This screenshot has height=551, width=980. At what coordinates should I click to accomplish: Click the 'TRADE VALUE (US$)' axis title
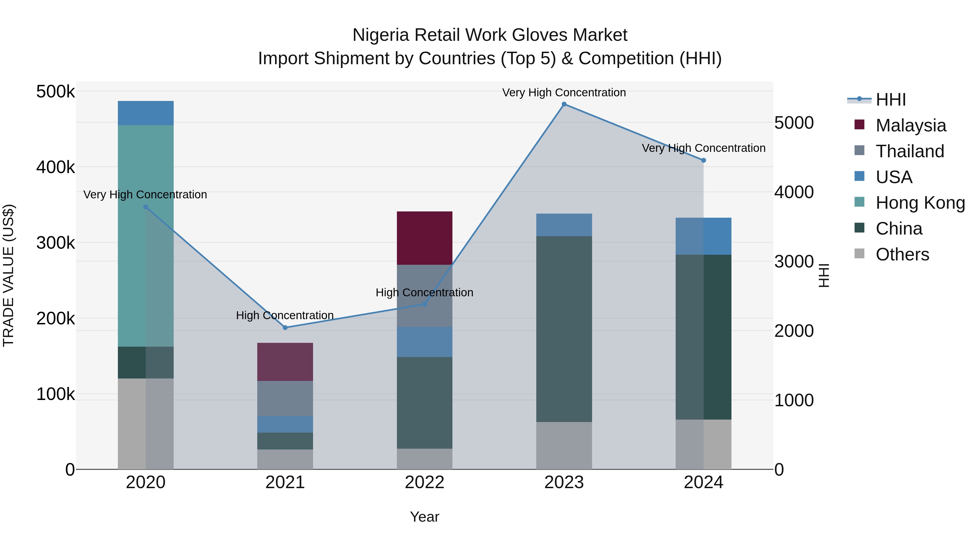[x=8, y=275]
